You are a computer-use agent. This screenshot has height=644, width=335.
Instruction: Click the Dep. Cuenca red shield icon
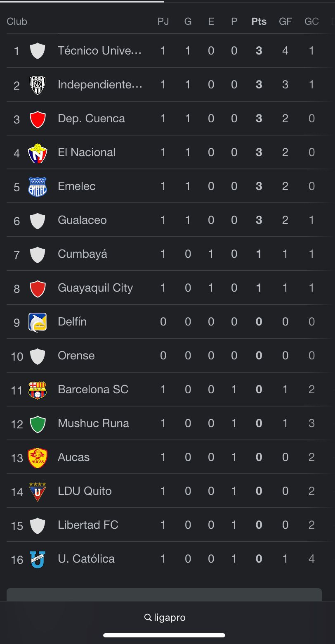tap(38, 119)
